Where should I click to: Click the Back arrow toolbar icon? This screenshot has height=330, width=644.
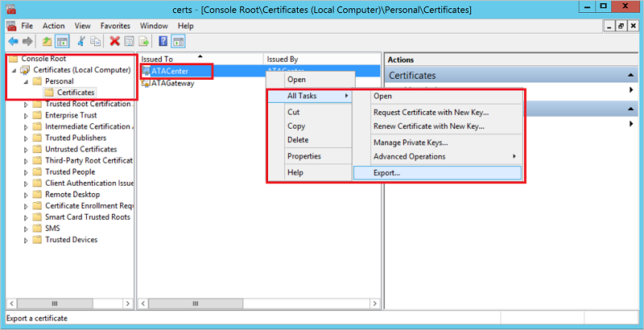point(13,41)
